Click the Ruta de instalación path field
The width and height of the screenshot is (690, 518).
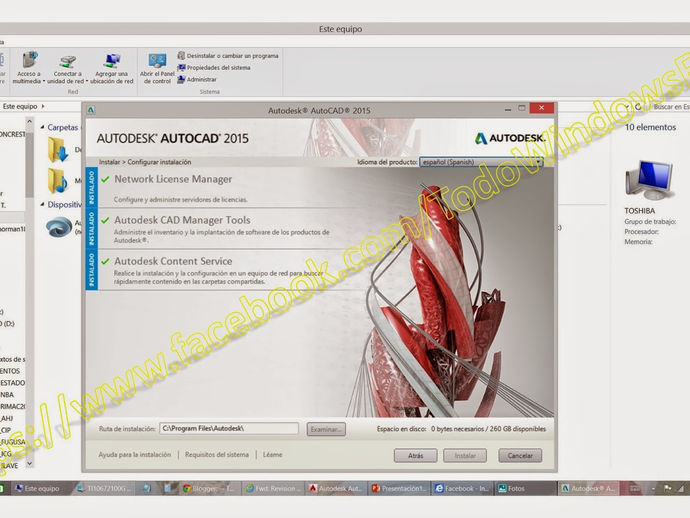tap(229, 429)
